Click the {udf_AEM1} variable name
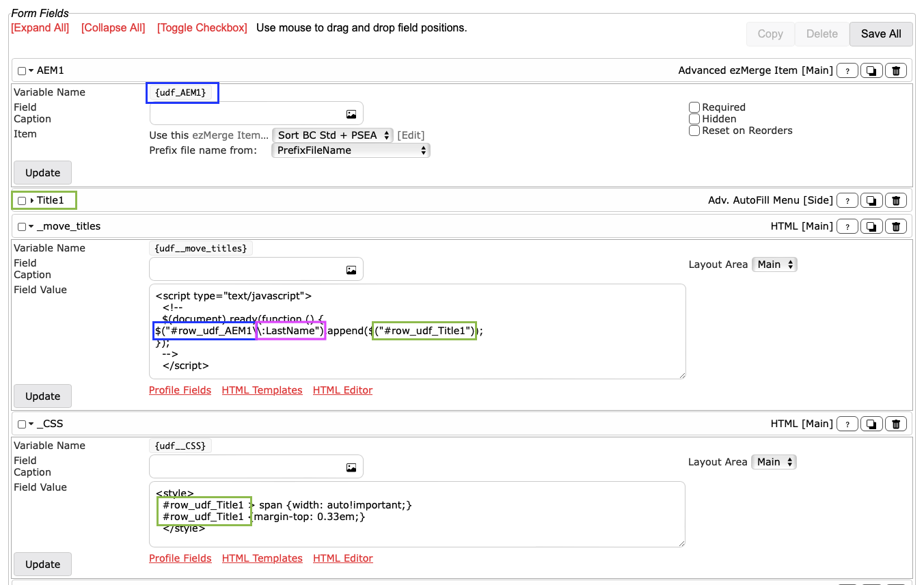 pos(181,92)
